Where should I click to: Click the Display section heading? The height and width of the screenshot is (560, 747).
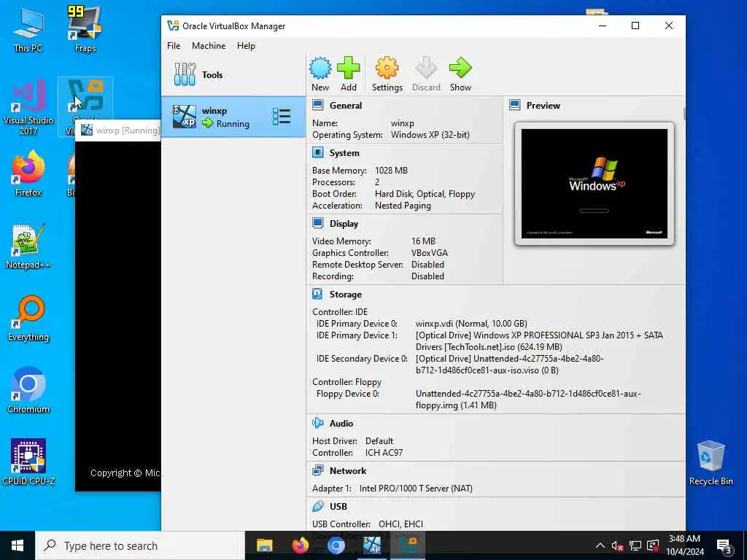click(x=344, y=223)
